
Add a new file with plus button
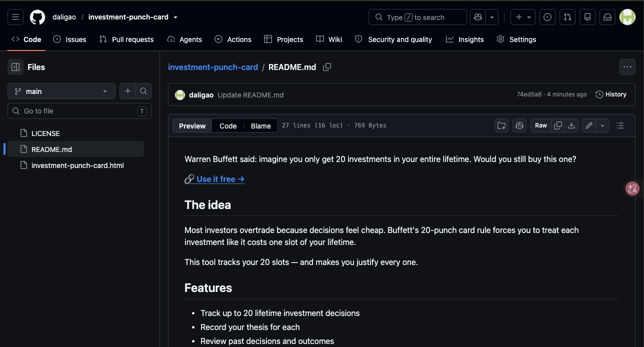click(x=127, y=91)
